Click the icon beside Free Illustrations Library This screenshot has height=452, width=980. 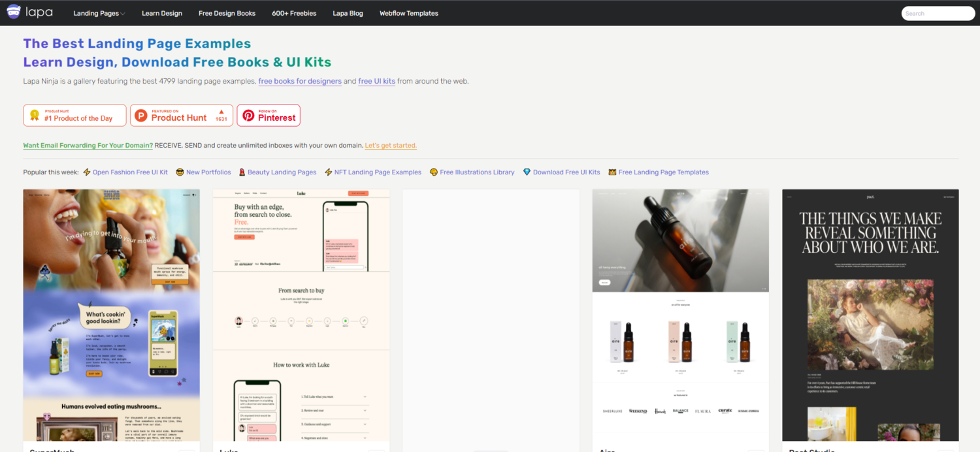[434, 172]
